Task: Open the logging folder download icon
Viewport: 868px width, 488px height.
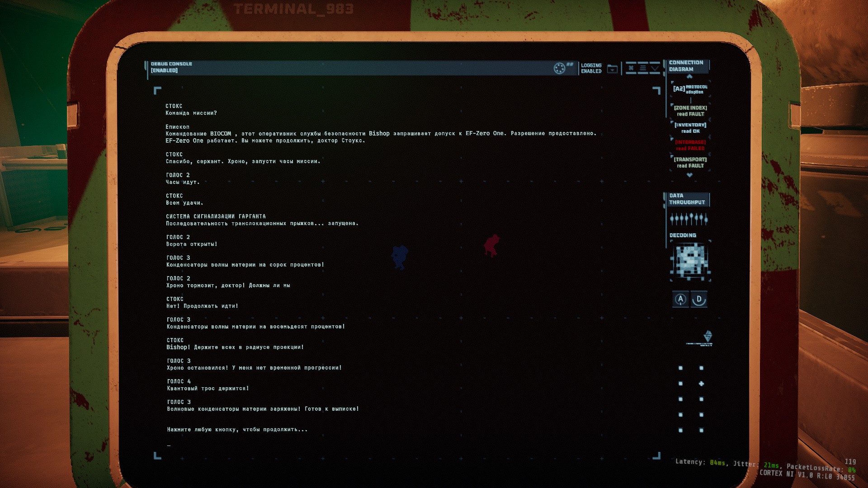Action: (x=612, y=69)
